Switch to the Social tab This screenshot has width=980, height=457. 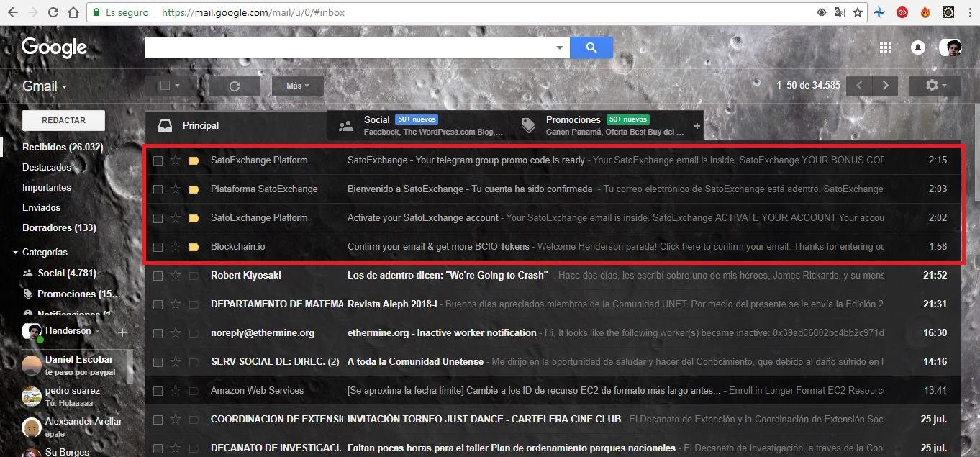tap(418, 125)
